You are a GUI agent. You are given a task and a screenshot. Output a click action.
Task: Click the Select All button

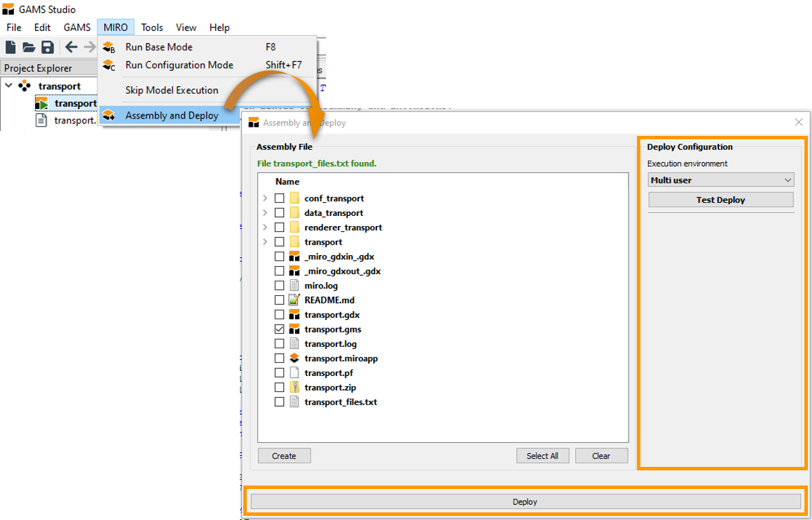(x=542, y=456)
